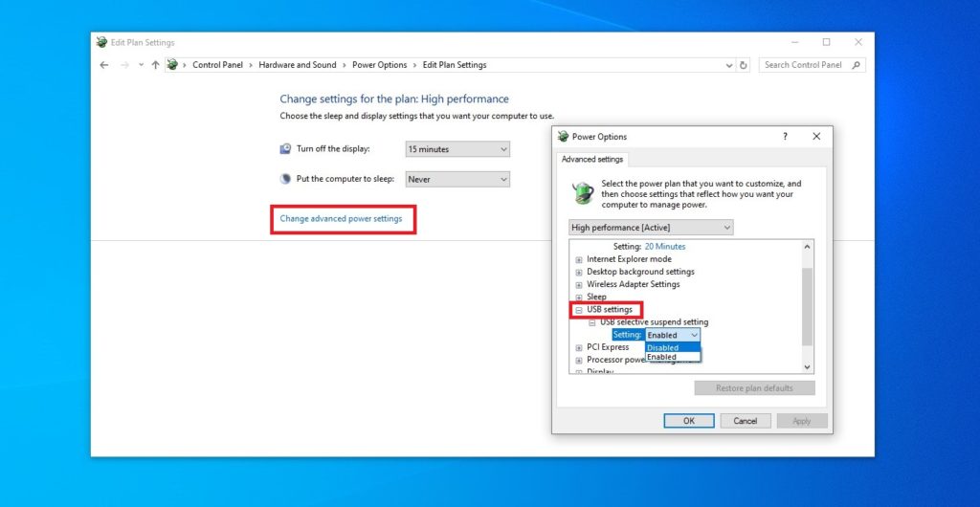Open Control Panel breadcrumb
980x507 pixels.
click(x=217, y=65)
